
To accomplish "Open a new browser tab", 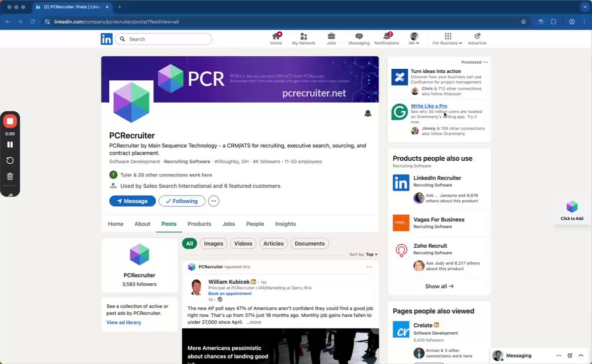I will (120, 7).
